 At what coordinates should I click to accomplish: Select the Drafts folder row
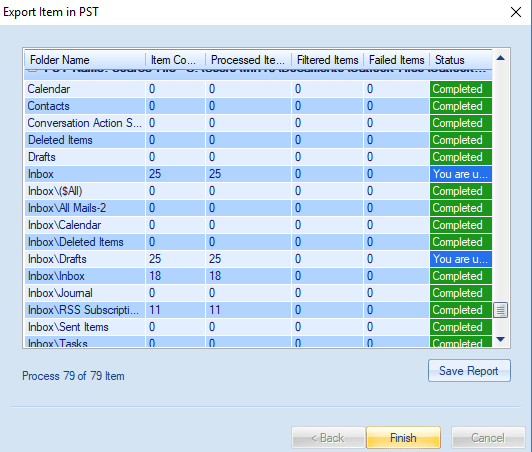258,157
